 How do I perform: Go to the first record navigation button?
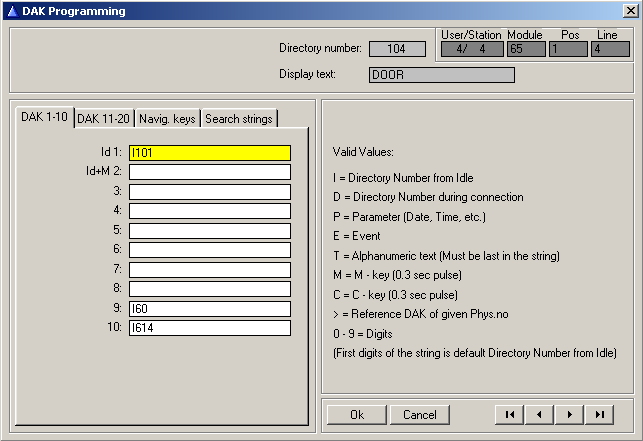tap(510, 414)
